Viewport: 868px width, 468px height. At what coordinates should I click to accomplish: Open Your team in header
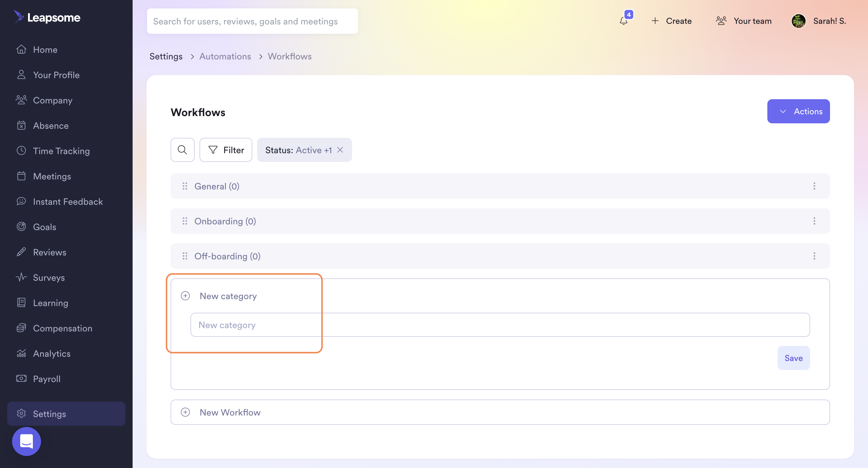(x=744, y=21)
